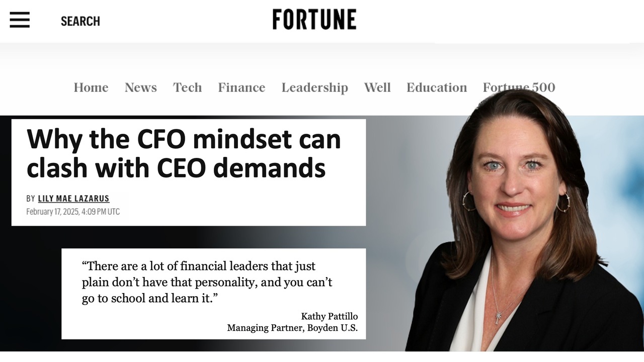Click the Managing Partner, Boyden U.S. caption

[292, 328]
